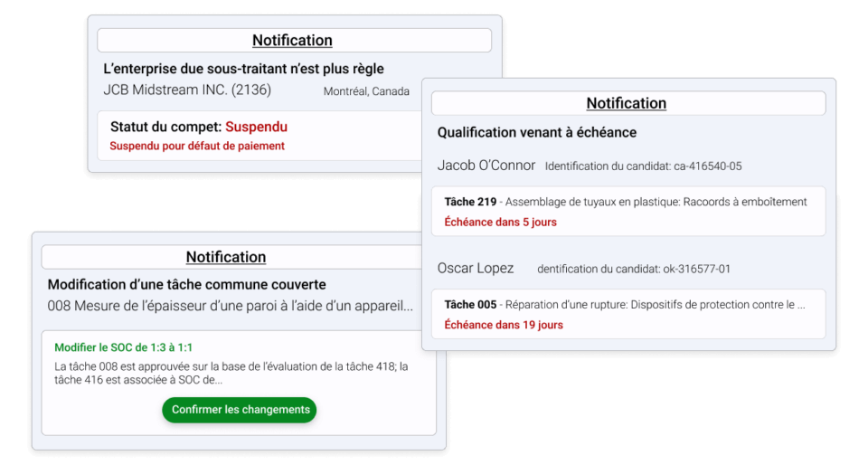Open the 008 Mesure de l'épaisseur task title
This screenshot has height=465, width=868.
point(231,306)
